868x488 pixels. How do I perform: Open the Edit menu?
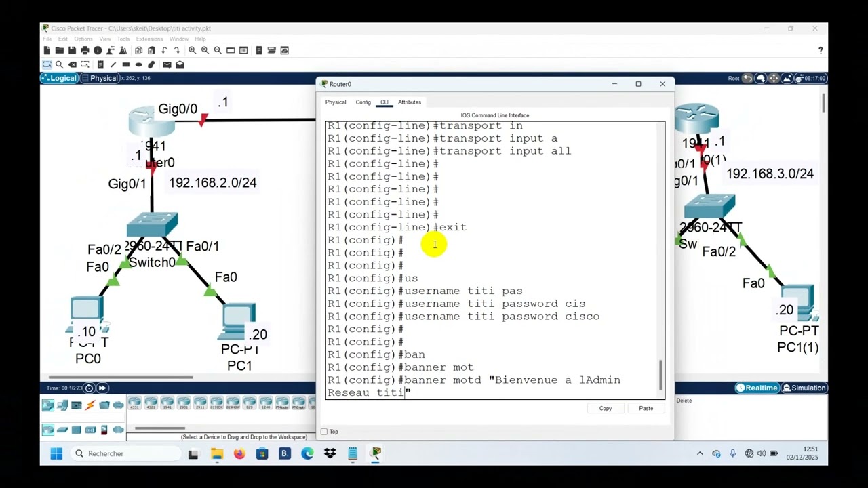[x=63, y=39]
